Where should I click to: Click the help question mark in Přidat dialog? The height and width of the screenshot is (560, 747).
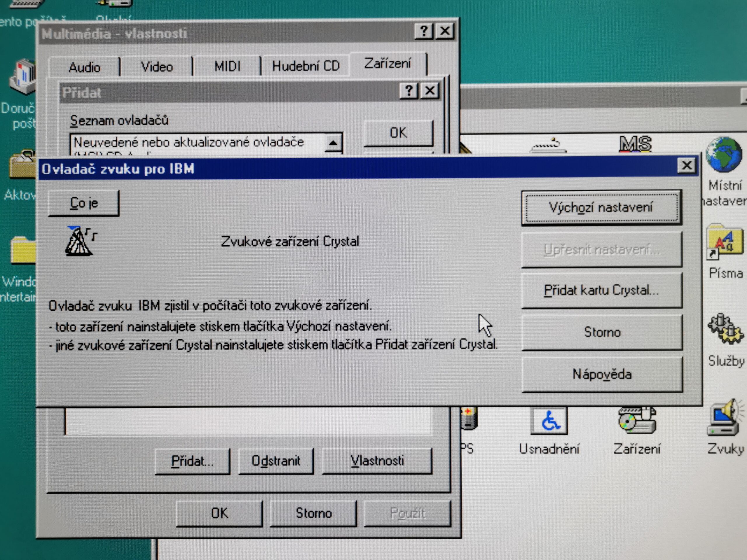[x=409, y=91]
